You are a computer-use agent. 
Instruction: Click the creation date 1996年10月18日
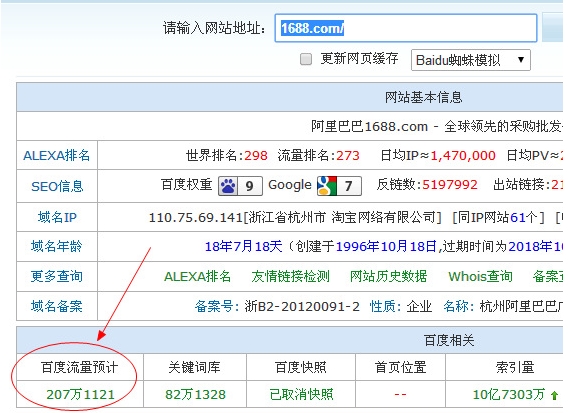pyautogui.click(x=386, y=247)
